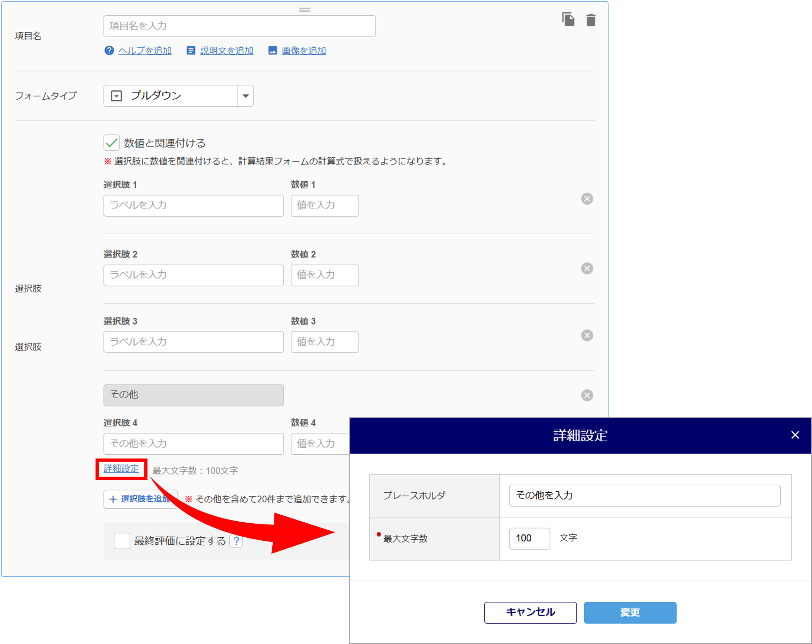Remove choice 3 with its X icon
Image resolution: width=812 pixels, height=644 pixels.
click(x=587, y=335)
